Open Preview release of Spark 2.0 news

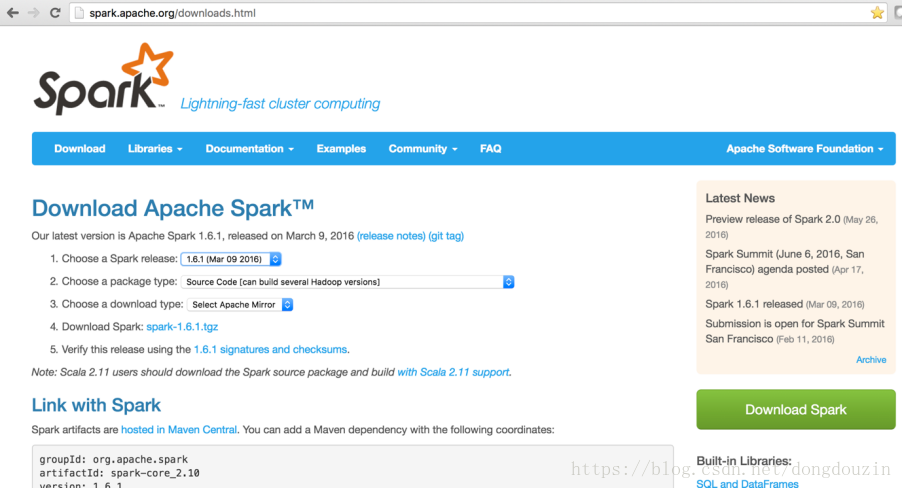773,219
